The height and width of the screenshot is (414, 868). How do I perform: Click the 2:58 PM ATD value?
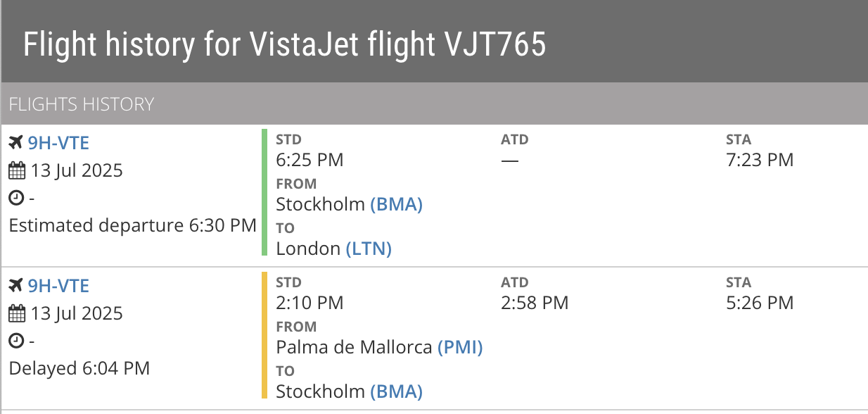535,303
